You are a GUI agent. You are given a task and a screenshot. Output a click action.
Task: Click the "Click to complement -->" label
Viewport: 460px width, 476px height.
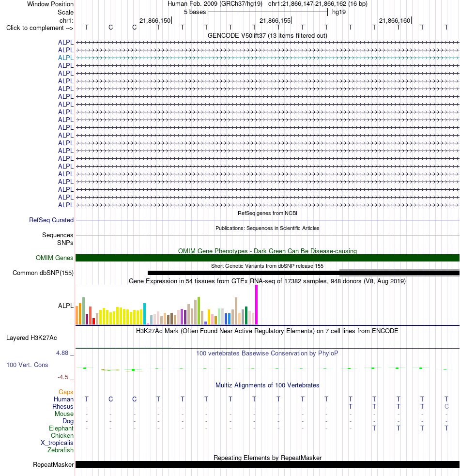pyautogui.click(x=40, y=28)
